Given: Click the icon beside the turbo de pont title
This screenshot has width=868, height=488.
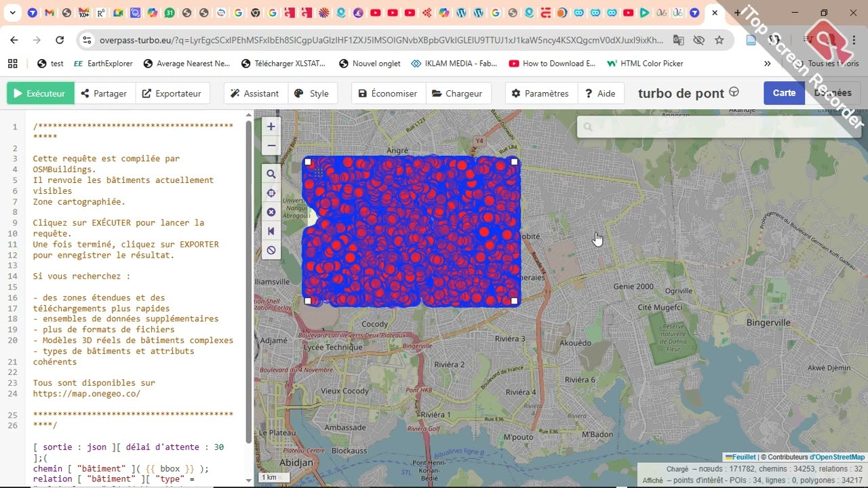Looking at the screenshot, I should (734, 92).
